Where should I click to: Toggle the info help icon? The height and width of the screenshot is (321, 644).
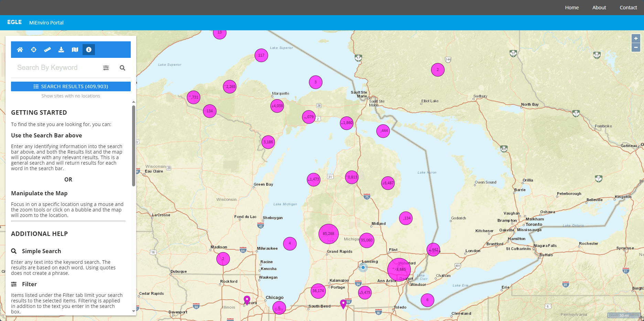coord(89,50)
